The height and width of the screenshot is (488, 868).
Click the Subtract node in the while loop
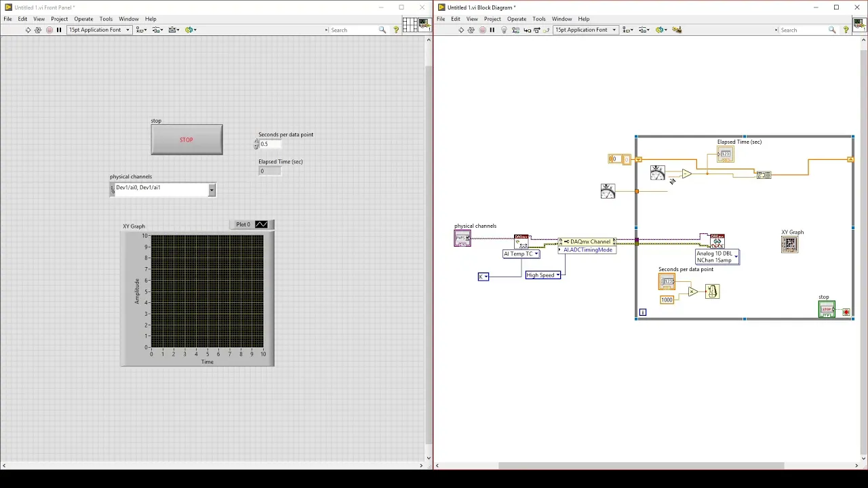click(x=686, y=174)
